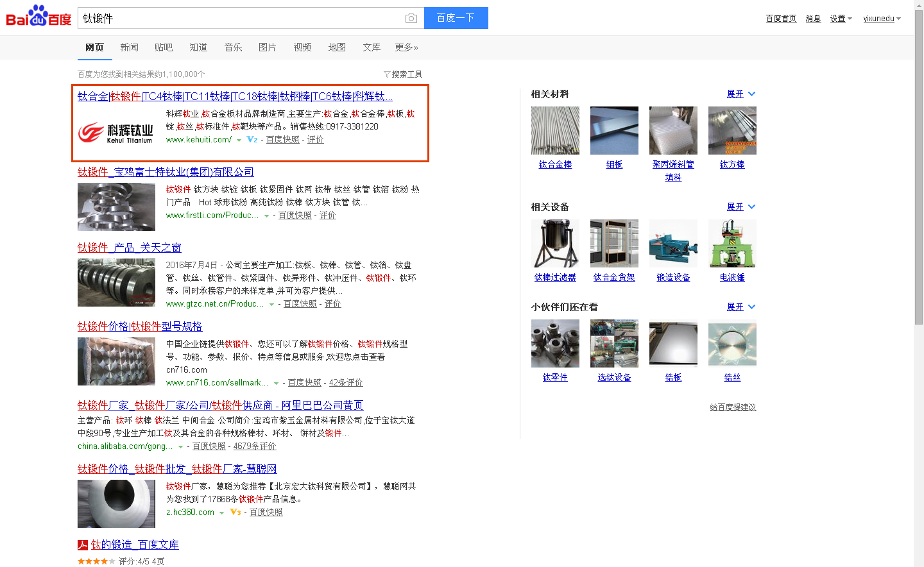The height and width of the screenshot is (567, 924).
Task: Click thumbnail of 慧聪网 result
Action: (x=116, y=504)
